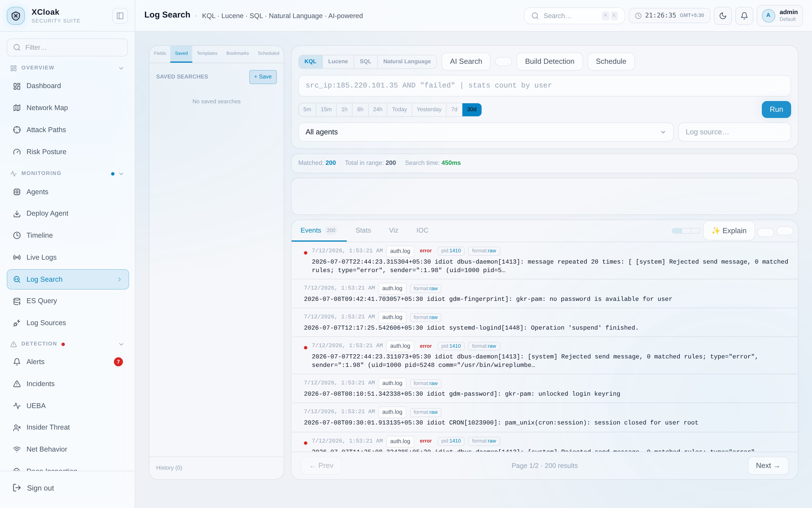This screenshot has height=508, width=812.
Task: Click the admin avatar circle
Action: (x=768, y=16)
